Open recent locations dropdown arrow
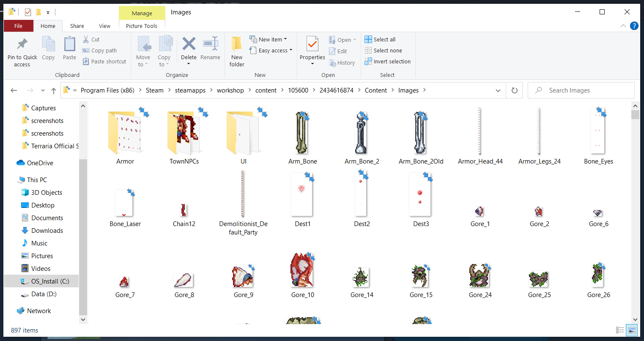 pos(43,90)
